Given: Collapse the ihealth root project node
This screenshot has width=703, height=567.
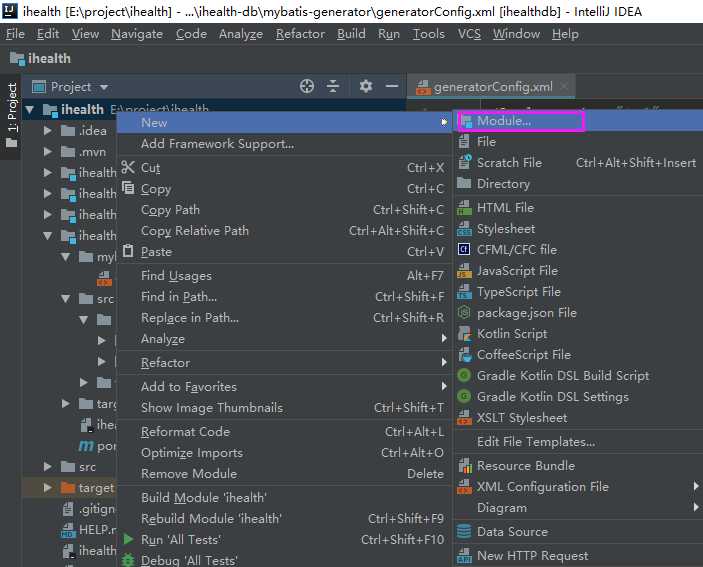Looking at the screenshot, I should tap(30, 109).
